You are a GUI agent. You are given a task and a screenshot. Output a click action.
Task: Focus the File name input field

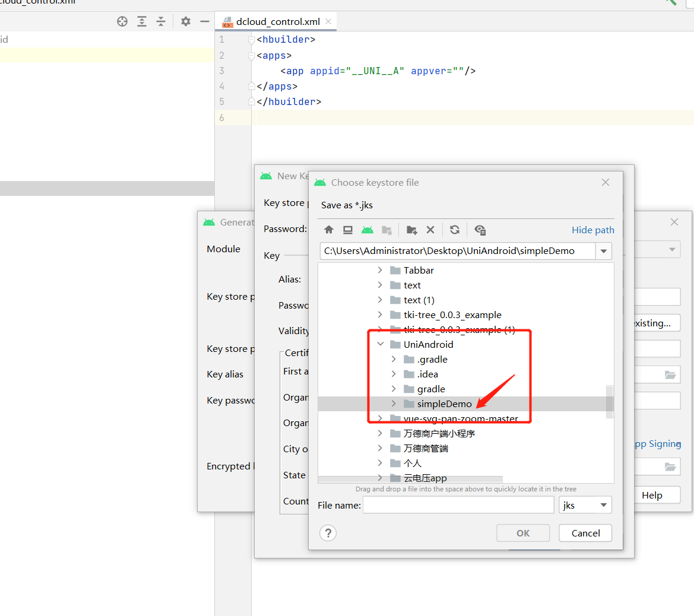pyautogui.click(x=458, y=505)
